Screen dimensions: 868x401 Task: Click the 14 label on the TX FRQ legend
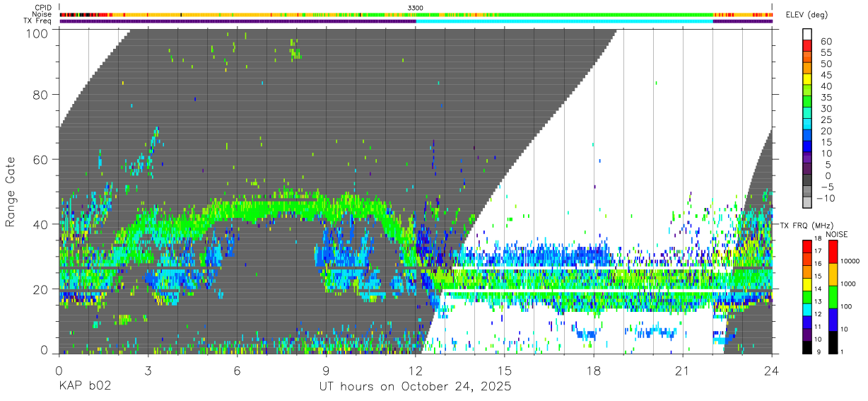(817, 289)
